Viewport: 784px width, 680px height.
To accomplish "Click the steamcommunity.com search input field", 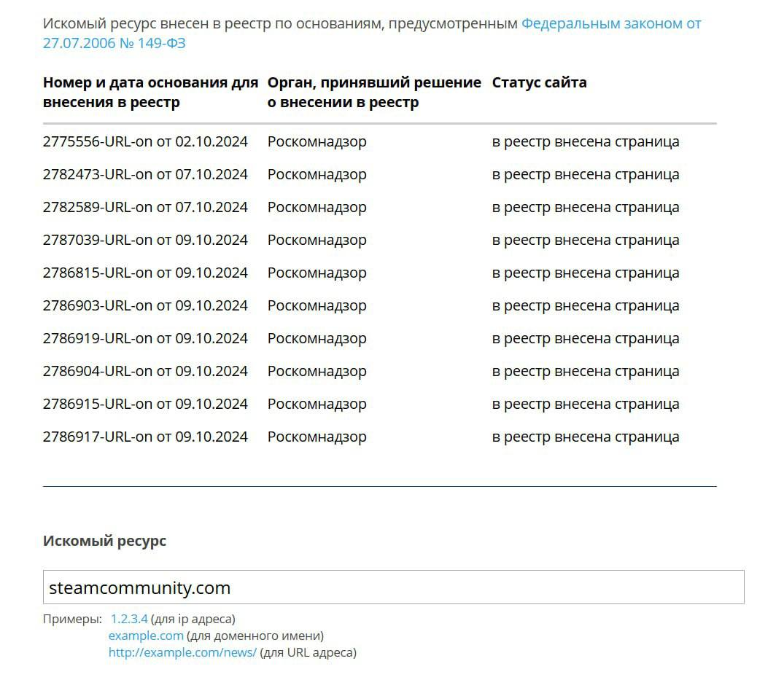I will [x=394, y=587].
